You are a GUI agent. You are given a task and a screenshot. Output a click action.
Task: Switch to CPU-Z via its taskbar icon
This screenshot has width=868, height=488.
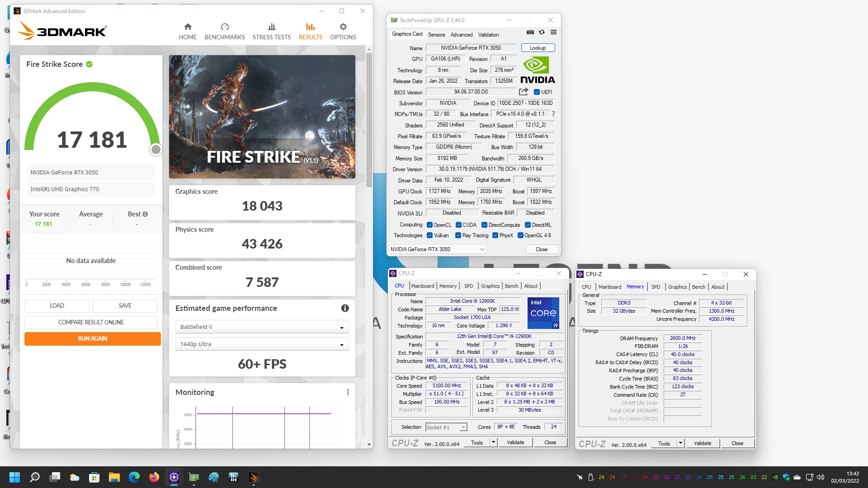pyautogui.click(x=174, y=477)
